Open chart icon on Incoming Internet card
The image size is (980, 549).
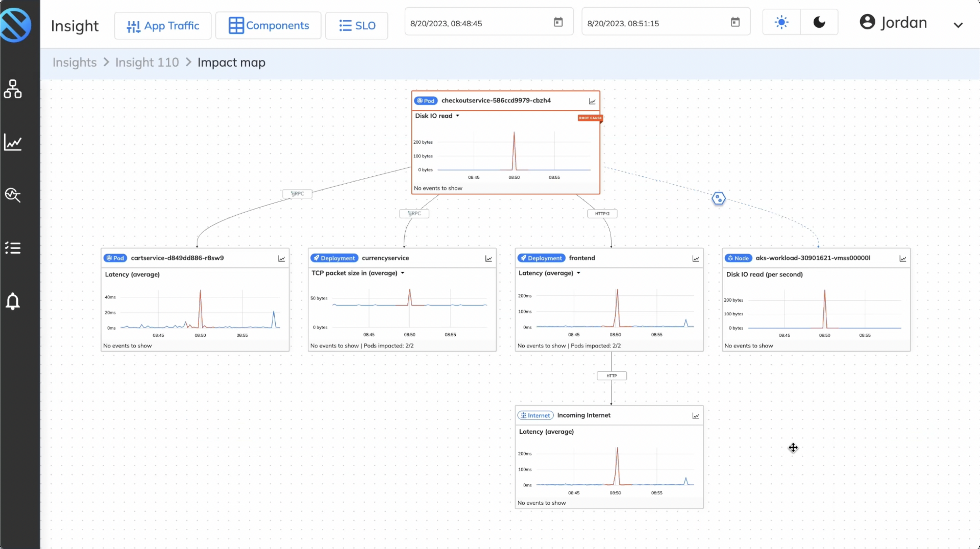coord(696,416)
